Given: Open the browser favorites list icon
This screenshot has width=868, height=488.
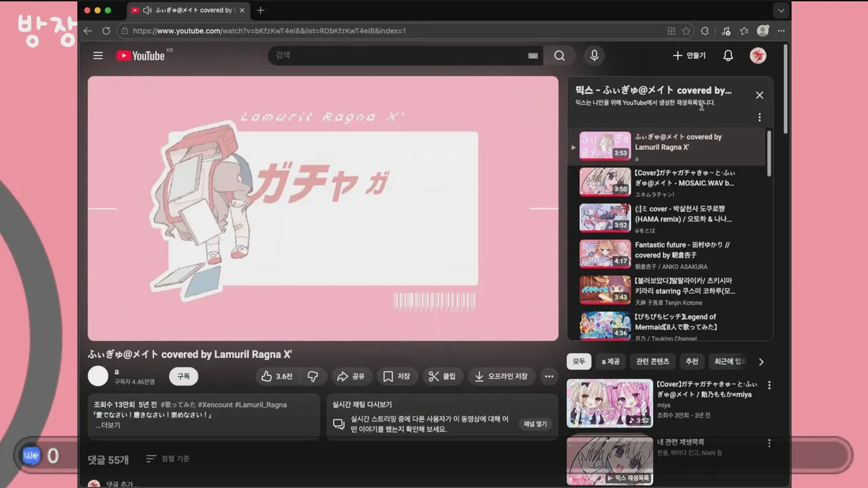Looking at the screenshot, I should [744, 30].
